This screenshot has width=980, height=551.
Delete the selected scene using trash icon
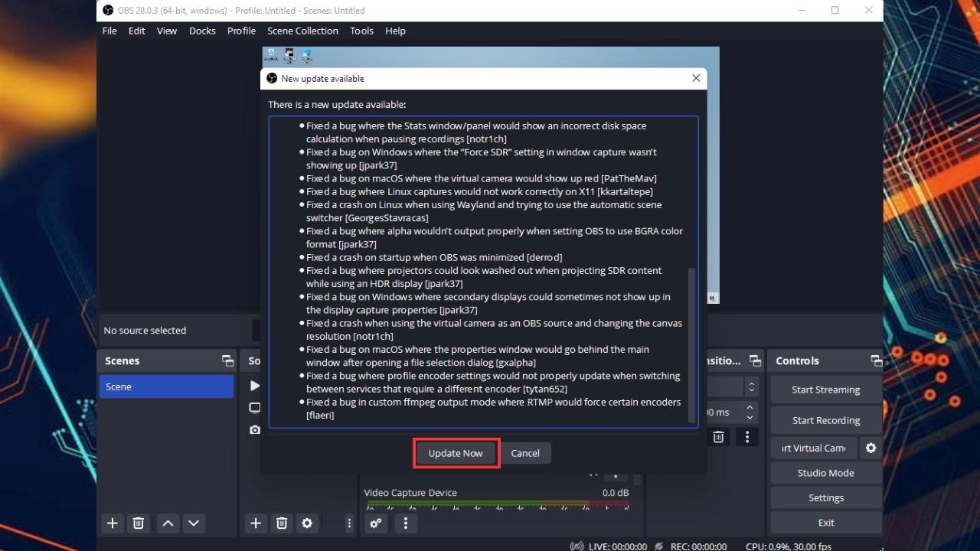[138, 523]
